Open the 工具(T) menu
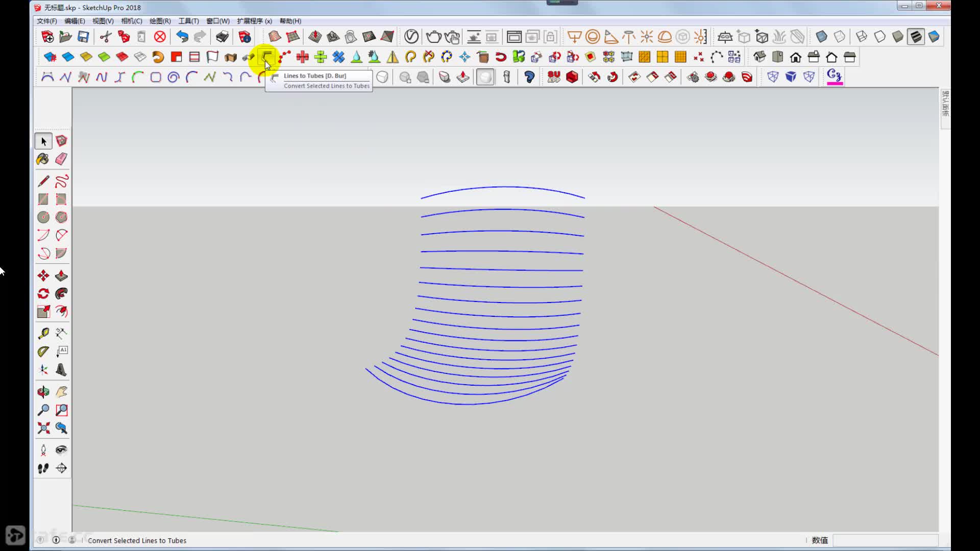 pos(188,21)
